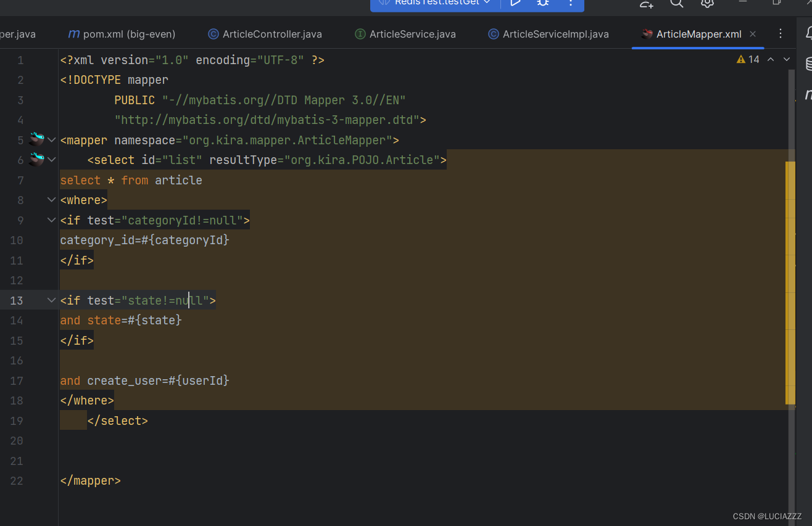Run the RedisTest.testGet configuration with the play icon
Viewport: 812px width, 526px height.
coord(516,3)
